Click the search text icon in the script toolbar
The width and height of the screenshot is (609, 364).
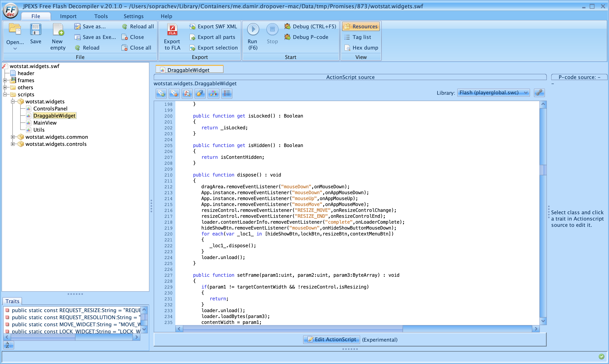[187, 93]
